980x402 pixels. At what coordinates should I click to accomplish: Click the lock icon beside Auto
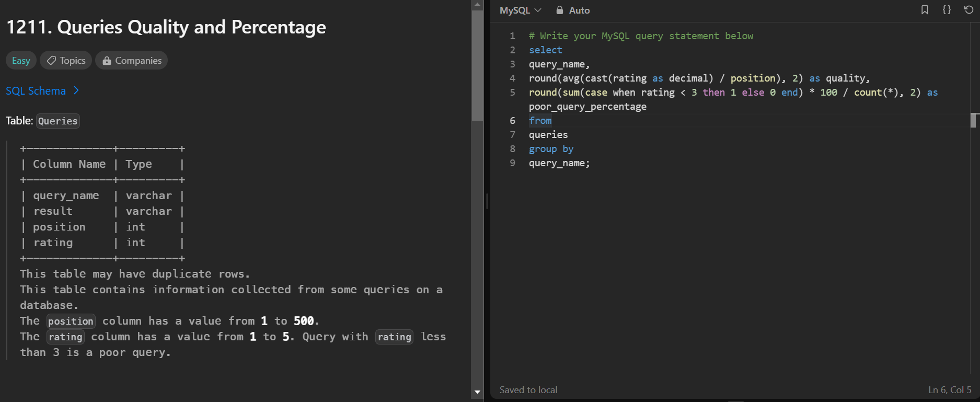click(560, 10)
